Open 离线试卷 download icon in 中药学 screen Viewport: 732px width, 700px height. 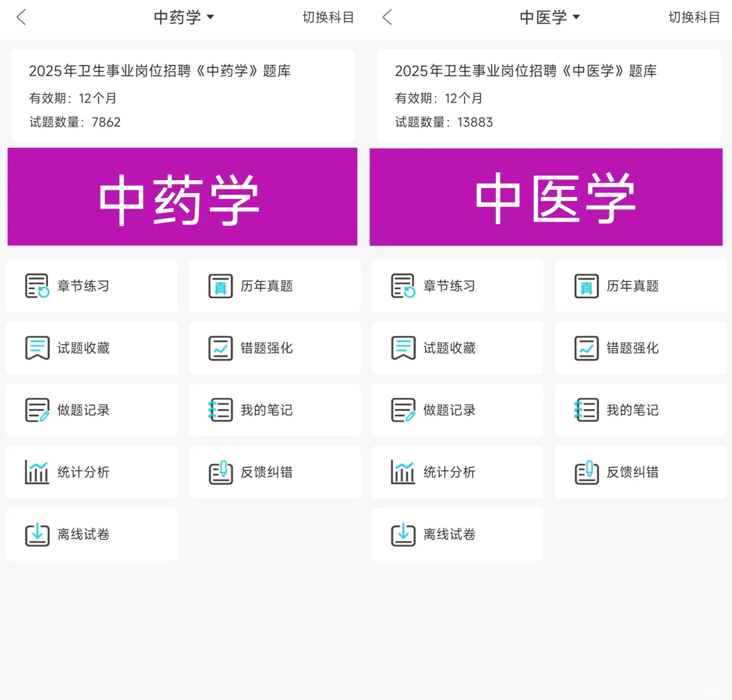pyautogui.click(x=38, y=534)
